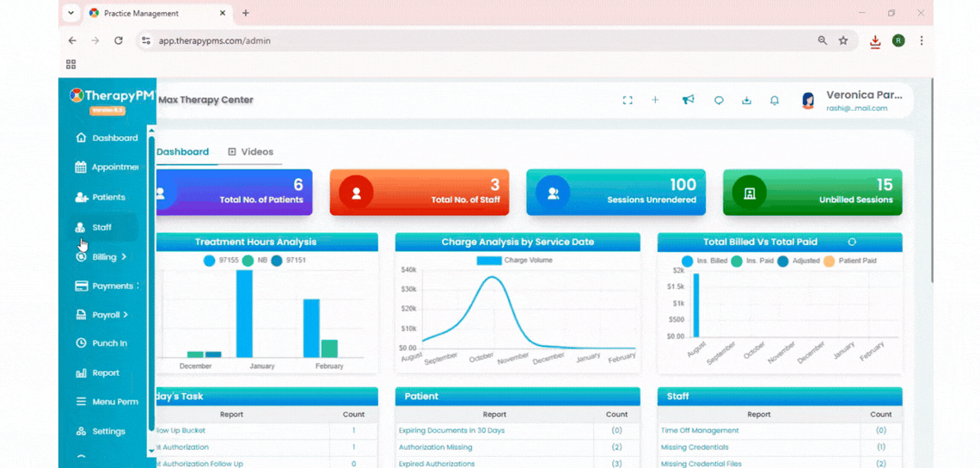
Task: Click the Veronica profile avatar
Action: click(808, 101)
